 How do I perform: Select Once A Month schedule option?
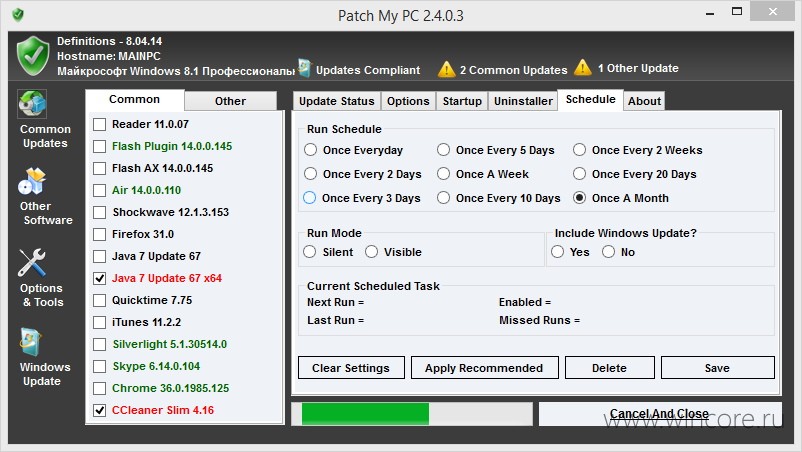(x=580, y=198)
